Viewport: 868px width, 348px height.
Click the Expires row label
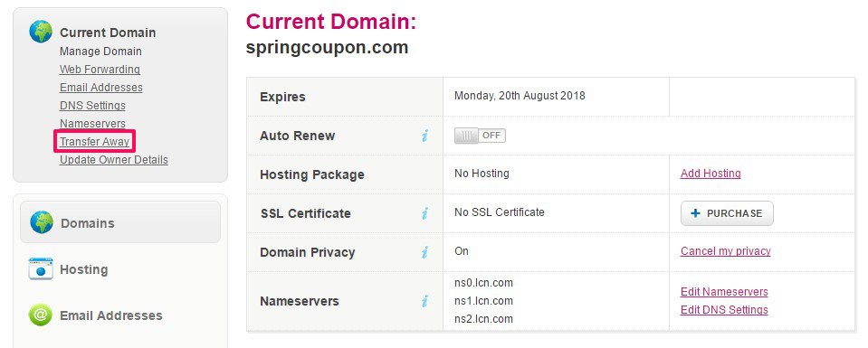pos(283,97)
